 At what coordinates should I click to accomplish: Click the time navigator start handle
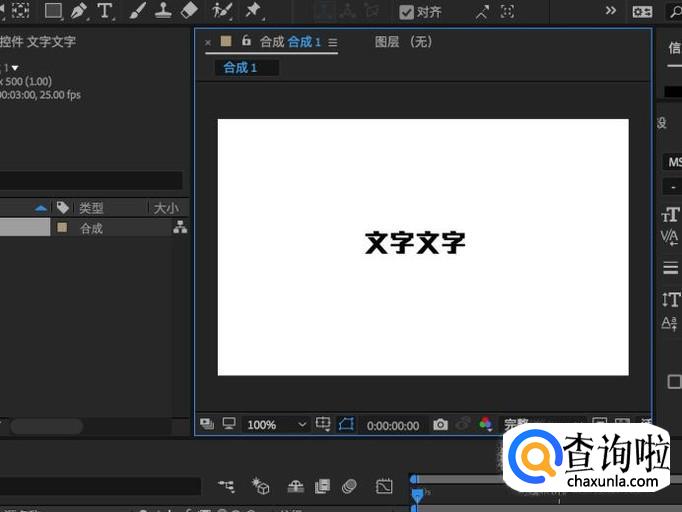click(x=414, y=479)
